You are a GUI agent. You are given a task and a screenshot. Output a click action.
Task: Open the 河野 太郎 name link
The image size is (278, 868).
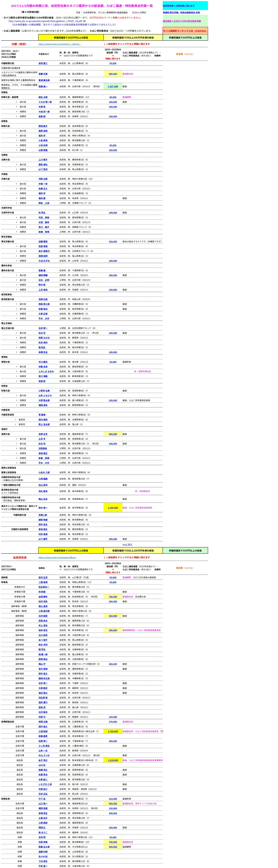[x=43, y=179]
